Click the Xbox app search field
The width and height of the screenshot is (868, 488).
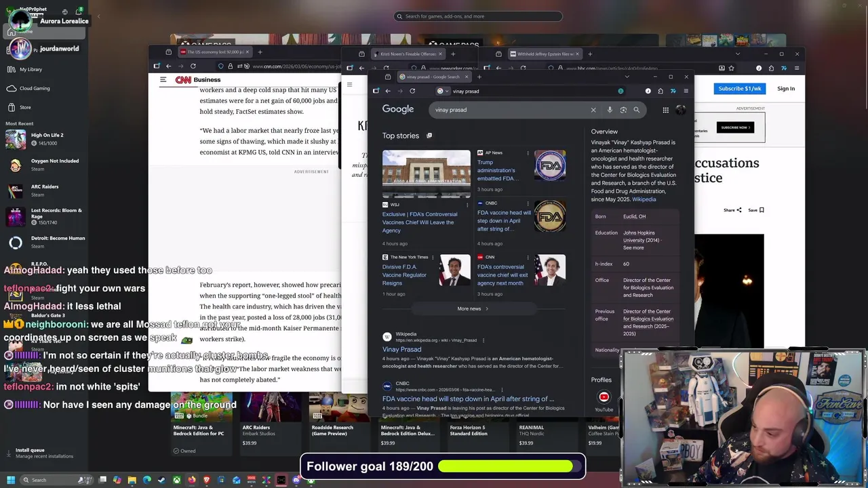tap(478, 16)
